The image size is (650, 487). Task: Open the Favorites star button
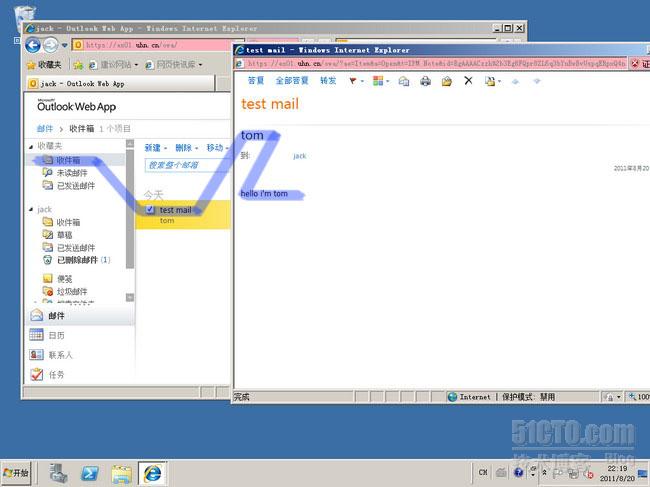pyautogui.click(x=44, y=65)
